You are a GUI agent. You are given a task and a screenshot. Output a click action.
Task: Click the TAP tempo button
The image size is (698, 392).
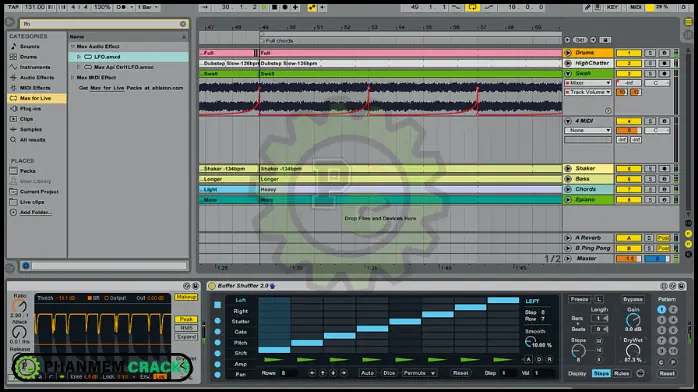coord(13,7)
